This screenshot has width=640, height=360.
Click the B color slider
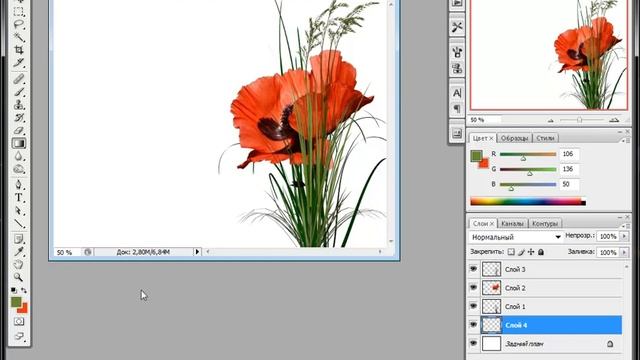[x=528, y=184]
